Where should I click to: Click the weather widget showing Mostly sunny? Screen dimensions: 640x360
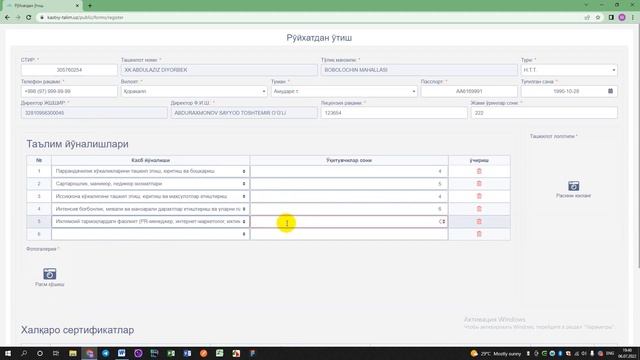[496, 353]
